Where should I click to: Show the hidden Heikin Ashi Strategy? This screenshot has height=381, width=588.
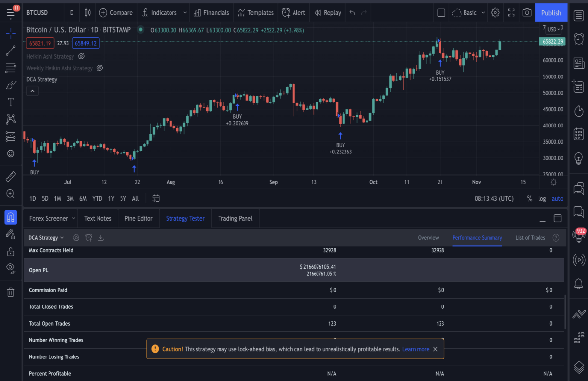point(81,56)
